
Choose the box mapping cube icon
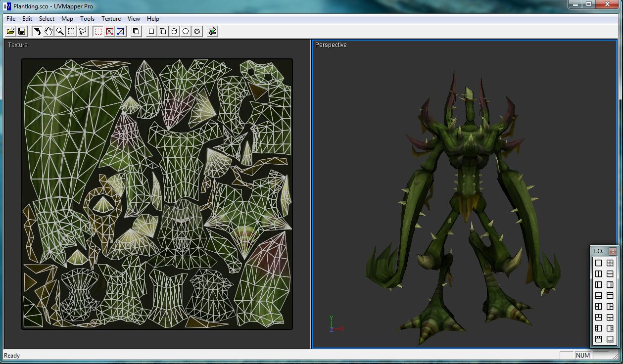coord(163,31)
